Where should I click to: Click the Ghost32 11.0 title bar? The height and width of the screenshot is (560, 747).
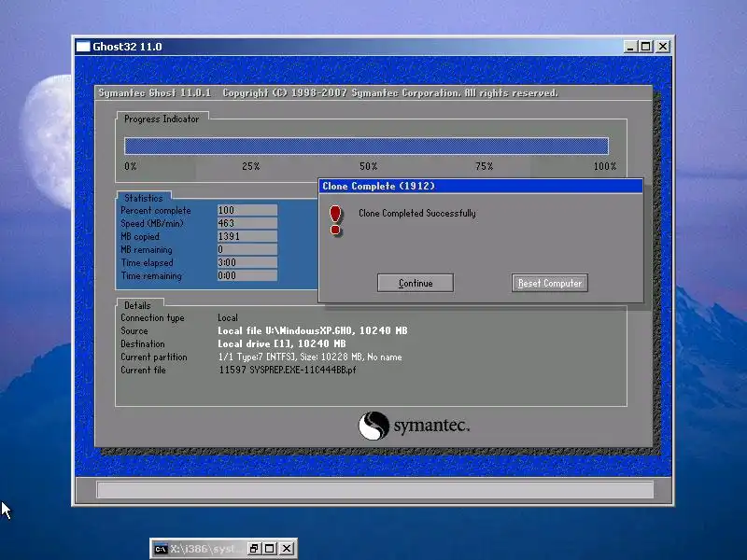pyautogui.click(x=373, y=46)
